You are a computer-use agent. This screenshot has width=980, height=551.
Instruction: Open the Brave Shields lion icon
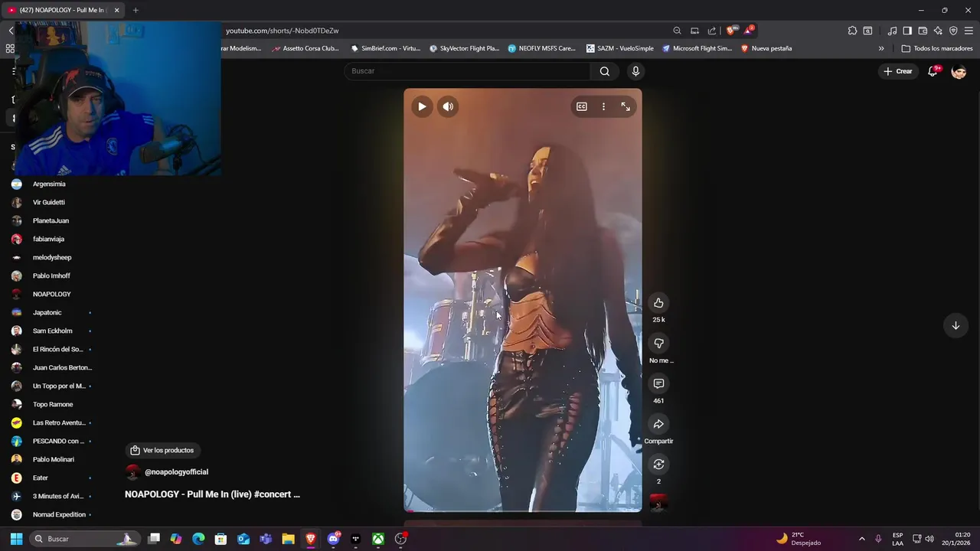coord(730,31)
